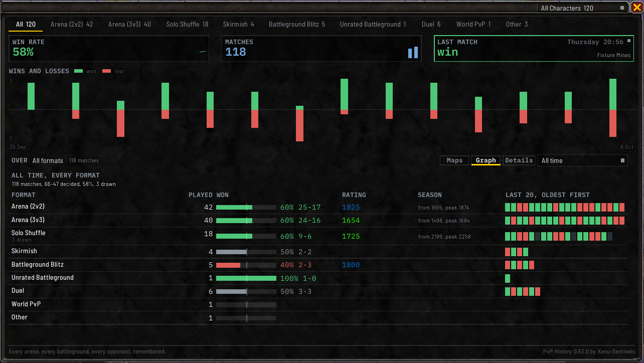Click 'from 2199, peak 2258' season text
Image resolution: width=644 pixels, height=363 pixels.
click(444, 237)
